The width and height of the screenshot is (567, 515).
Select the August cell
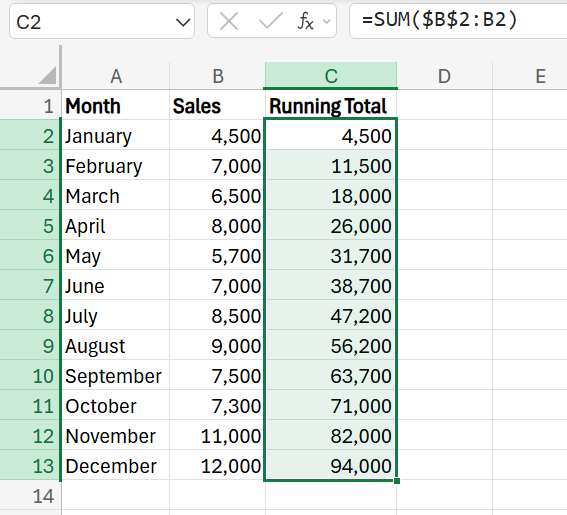click(x=116, y=346)
